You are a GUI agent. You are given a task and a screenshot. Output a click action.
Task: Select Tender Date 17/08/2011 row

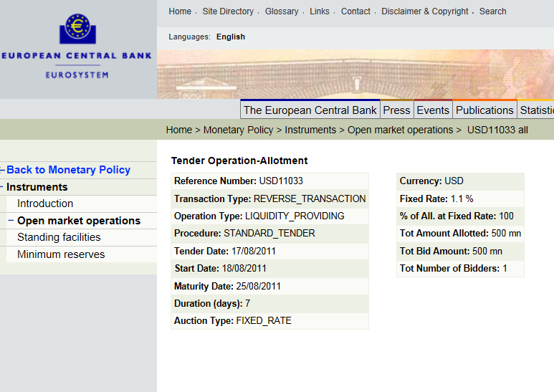click(x=269, y=251)
